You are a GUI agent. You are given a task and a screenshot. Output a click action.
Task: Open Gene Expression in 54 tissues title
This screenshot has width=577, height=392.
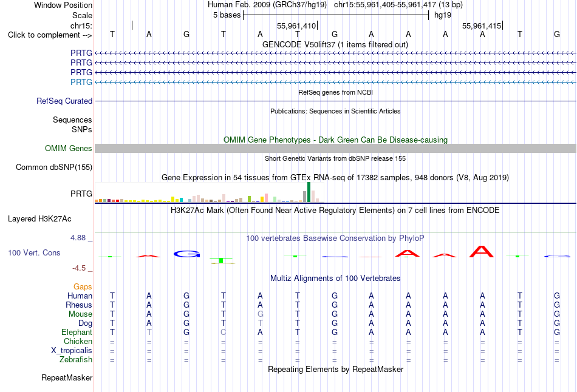pos(335,178)
